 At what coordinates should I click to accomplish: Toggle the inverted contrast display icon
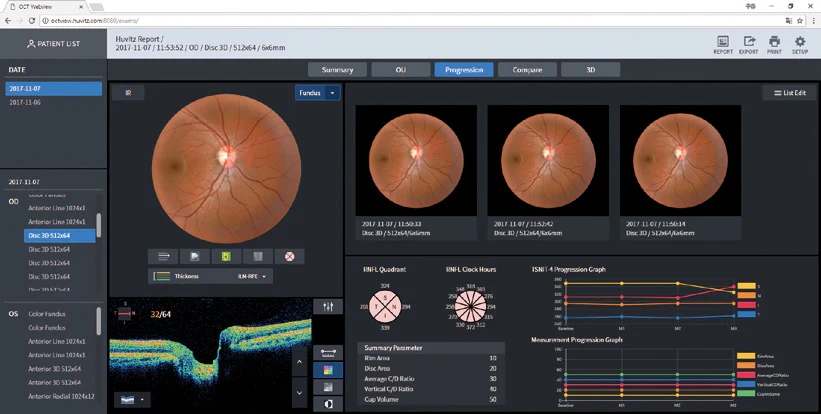(x=328, y=404)
